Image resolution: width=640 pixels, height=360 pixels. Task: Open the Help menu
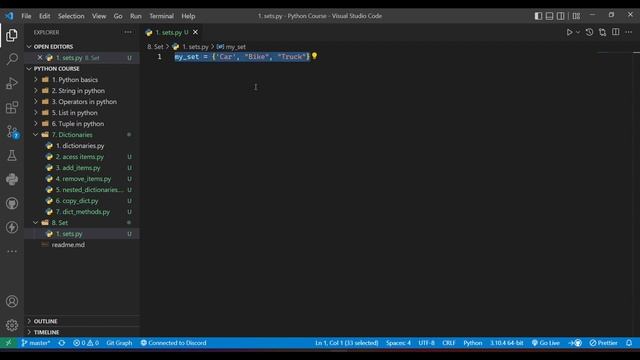[188, 16]
